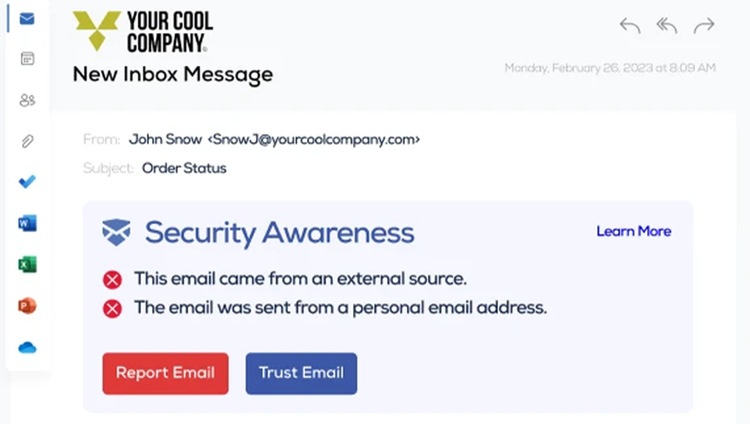Open the Mail icon in sidebar
750x424 pixels.
(x=27, y=19)
